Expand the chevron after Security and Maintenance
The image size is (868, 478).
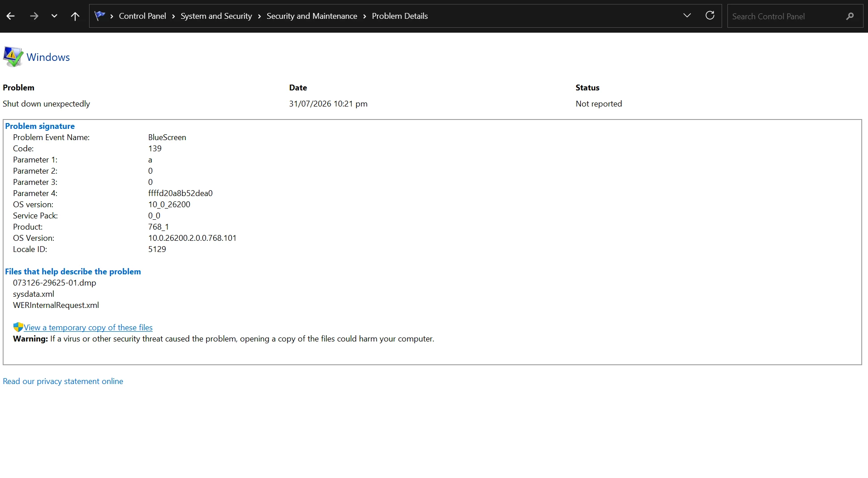[364, 16]
